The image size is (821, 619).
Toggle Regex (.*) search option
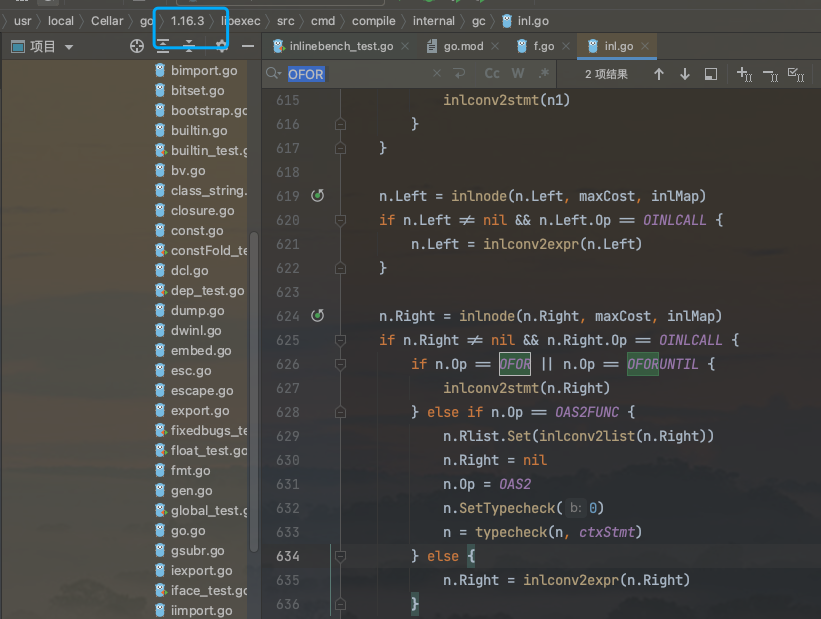[x=543, y=74]
